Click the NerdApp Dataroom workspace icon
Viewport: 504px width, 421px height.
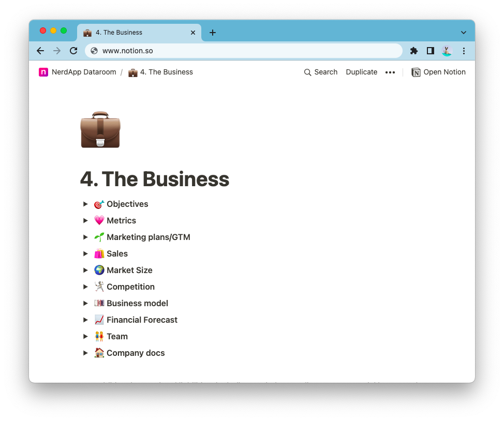43,72
